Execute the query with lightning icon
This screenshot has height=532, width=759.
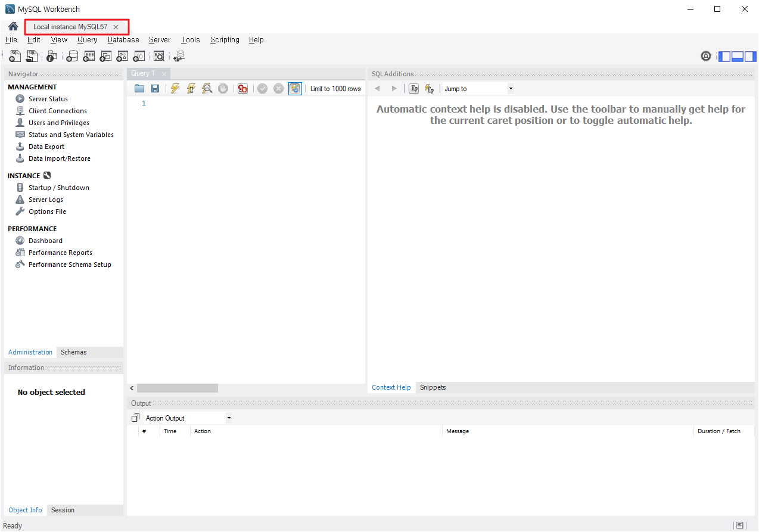click(x=175, y=89)
